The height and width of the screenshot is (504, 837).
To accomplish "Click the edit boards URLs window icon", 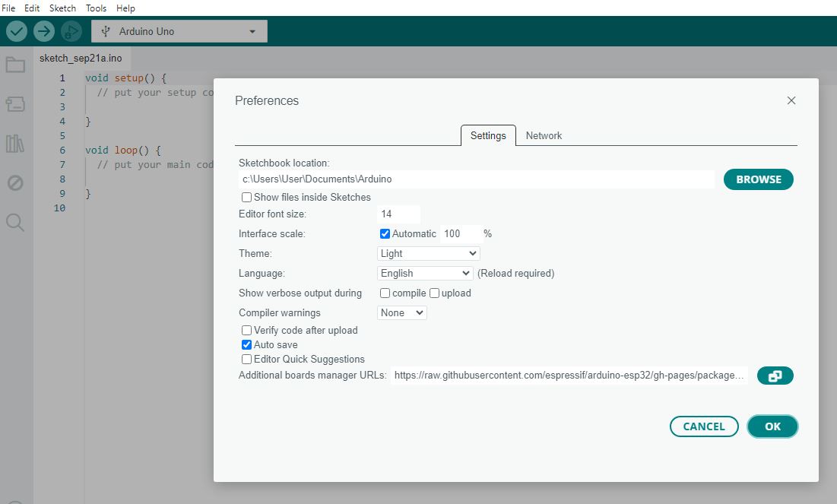I will click(x=775, y=376).
